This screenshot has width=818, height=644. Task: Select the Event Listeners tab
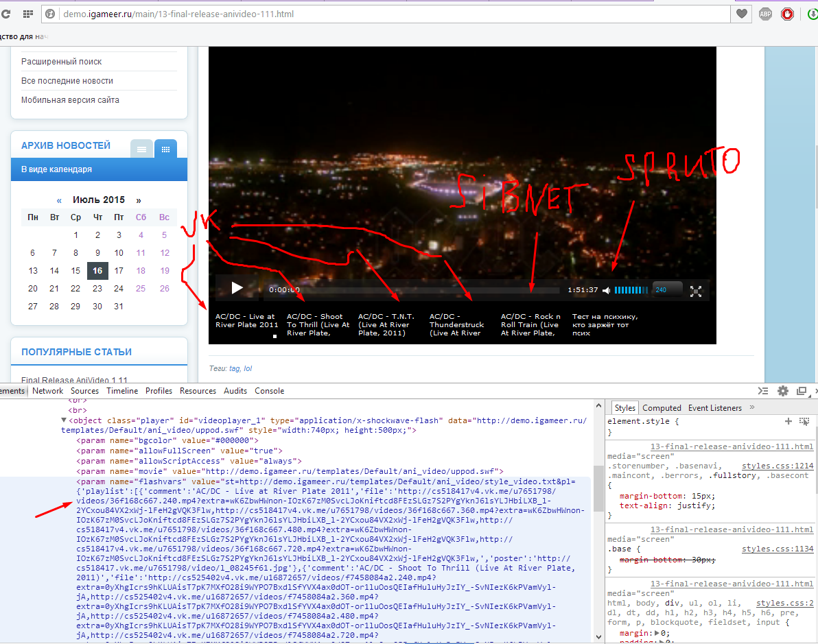[x=714, y=408]
